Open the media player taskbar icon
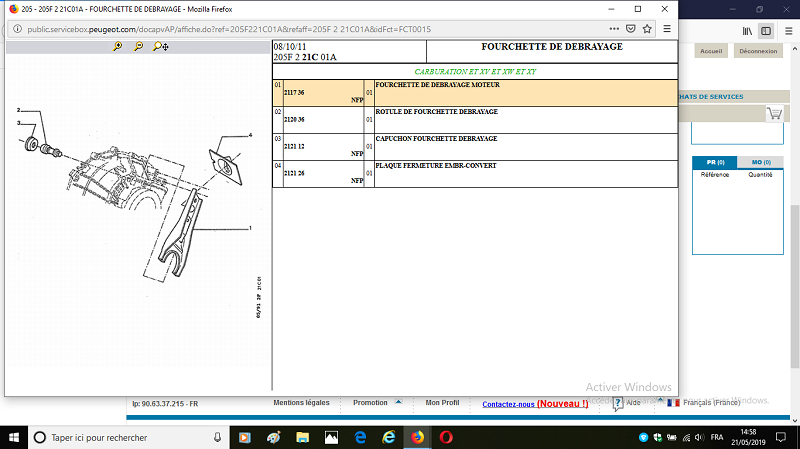This screenshot has width=800, height=449. 244,437
